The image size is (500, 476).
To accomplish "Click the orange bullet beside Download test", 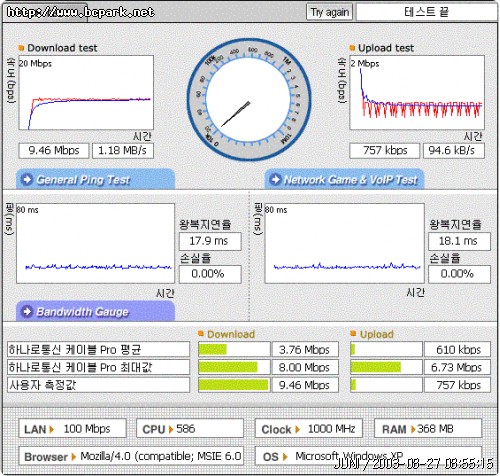I will pos(21,48).
